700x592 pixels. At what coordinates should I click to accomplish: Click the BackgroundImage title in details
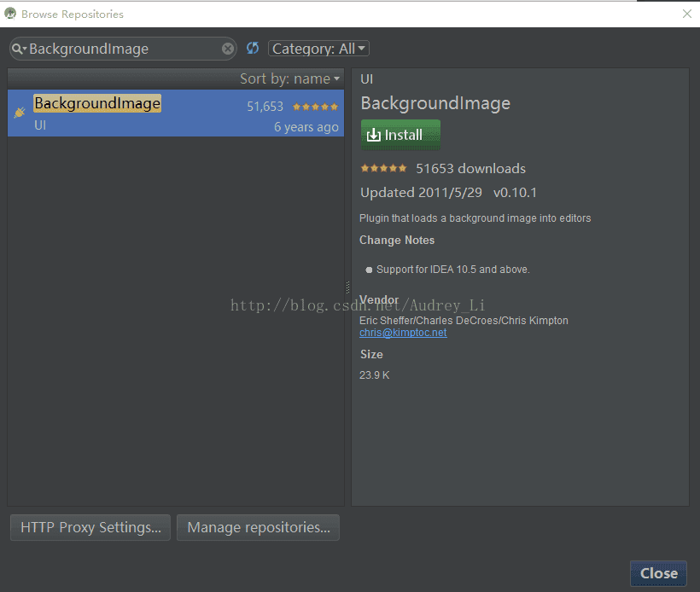click(x=435, y=103)
